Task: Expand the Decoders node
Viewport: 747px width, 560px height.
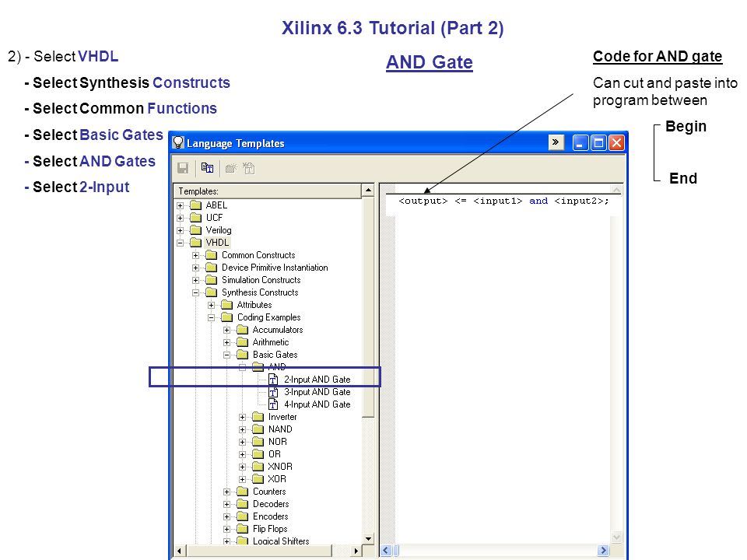Action: click(226, 504)
